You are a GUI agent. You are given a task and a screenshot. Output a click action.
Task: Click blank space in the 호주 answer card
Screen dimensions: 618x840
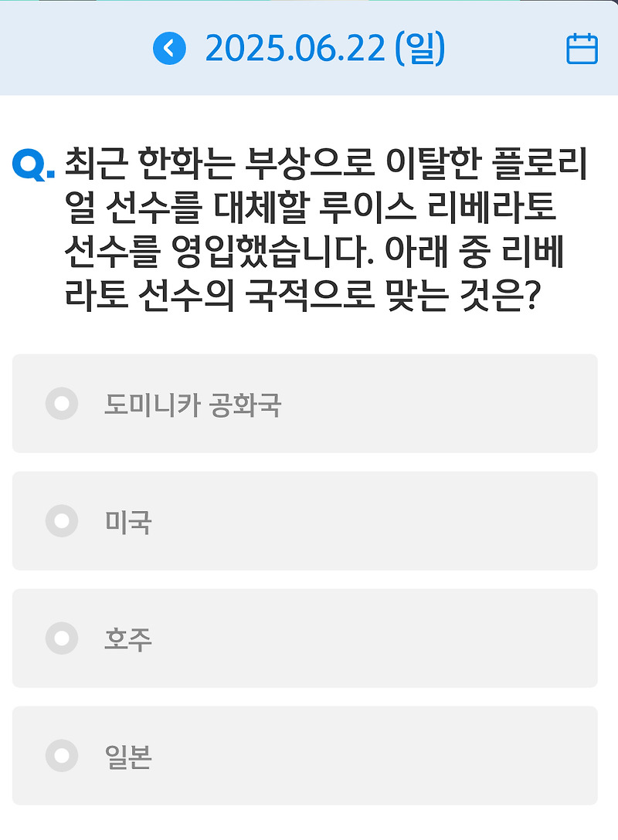click(x=375, y=638)
